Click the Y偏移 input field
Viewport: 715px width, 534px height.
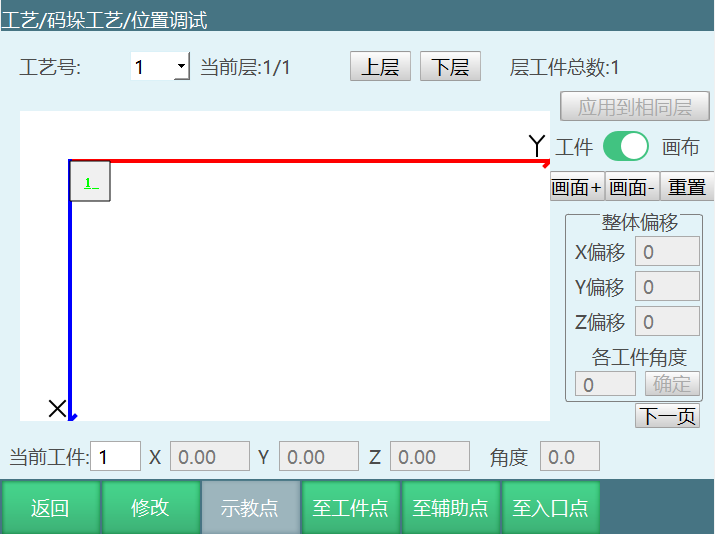click(667, 287)
